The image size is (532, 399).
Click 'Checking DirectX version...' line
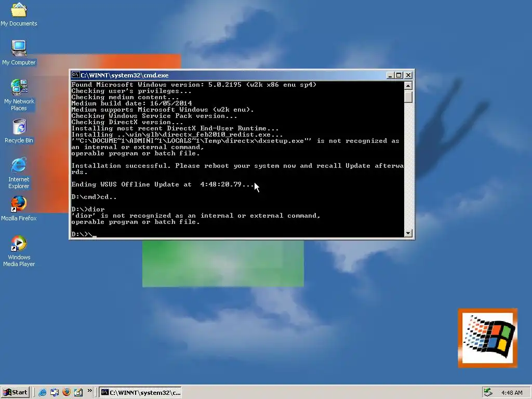point(127,122)
